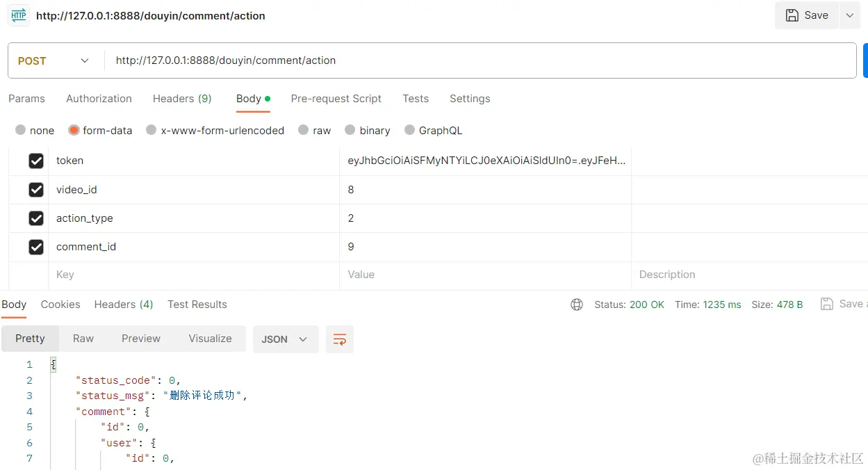Click the HTTP request type icon
868x470 pixels.
click(19, 15)
